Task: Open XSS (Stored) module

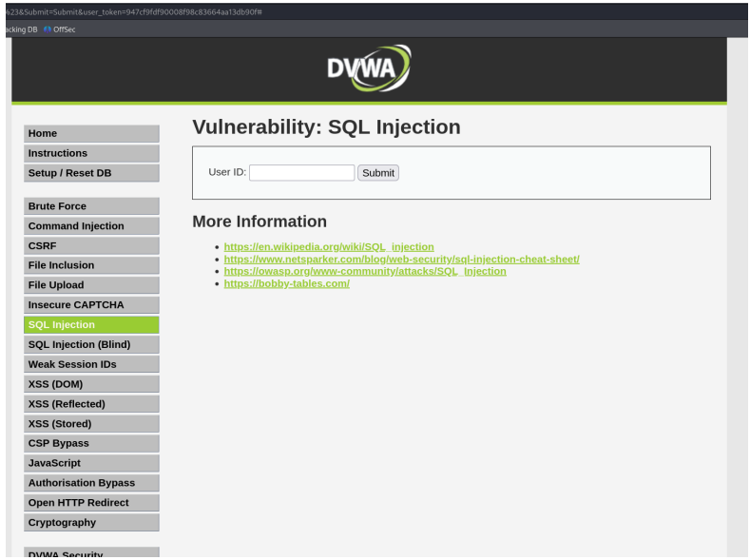Action: coord(91,424)
